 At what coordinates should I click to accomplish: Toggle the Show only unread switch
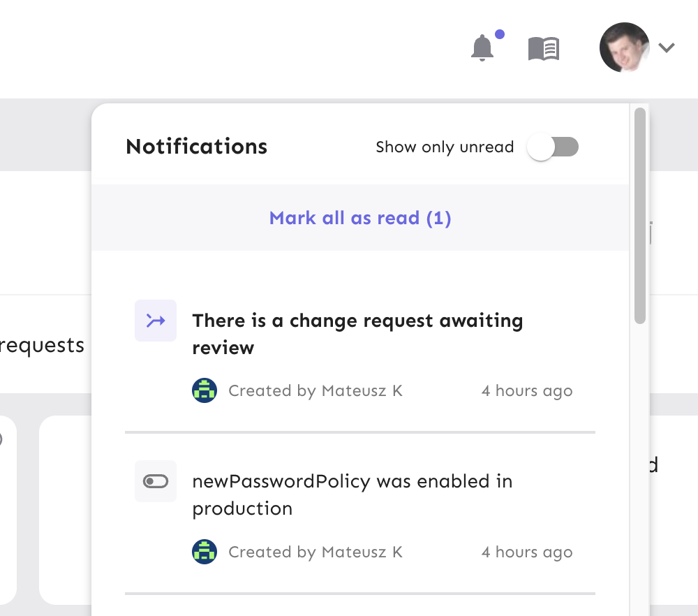point(554,147)
